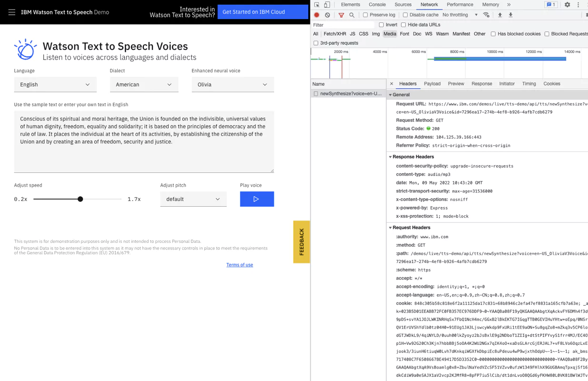The height and width of the screenshot is (381, 588).
Task: Click Get Started on IBM Cloud
Action: 262,11
